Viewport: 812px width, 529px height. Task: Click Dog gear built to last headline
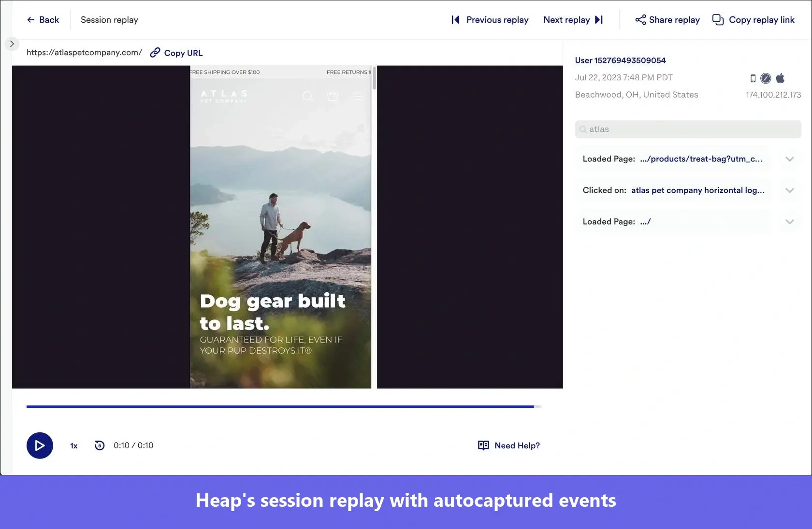(x=273, y=312)
